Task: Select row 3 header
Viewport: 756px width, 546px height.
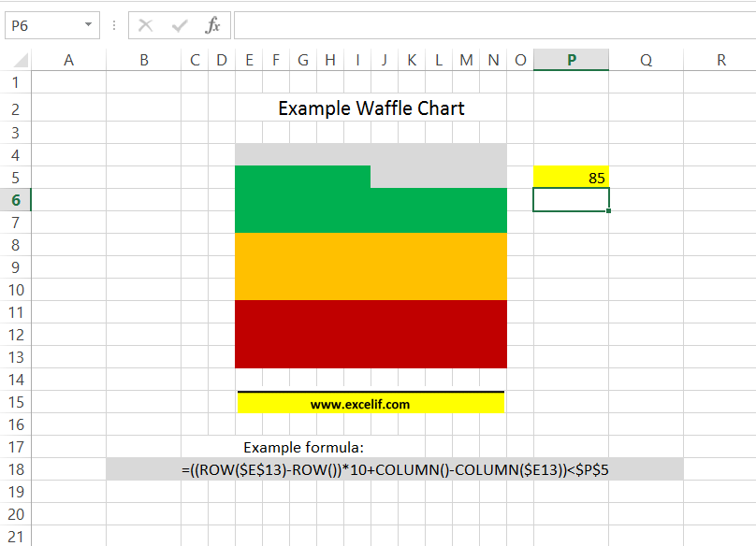Action: pos(15,133)
